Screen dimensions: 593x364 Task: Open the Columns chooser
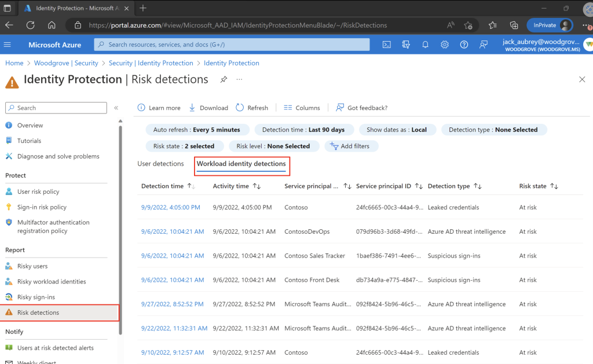click(x=302, y=108)
